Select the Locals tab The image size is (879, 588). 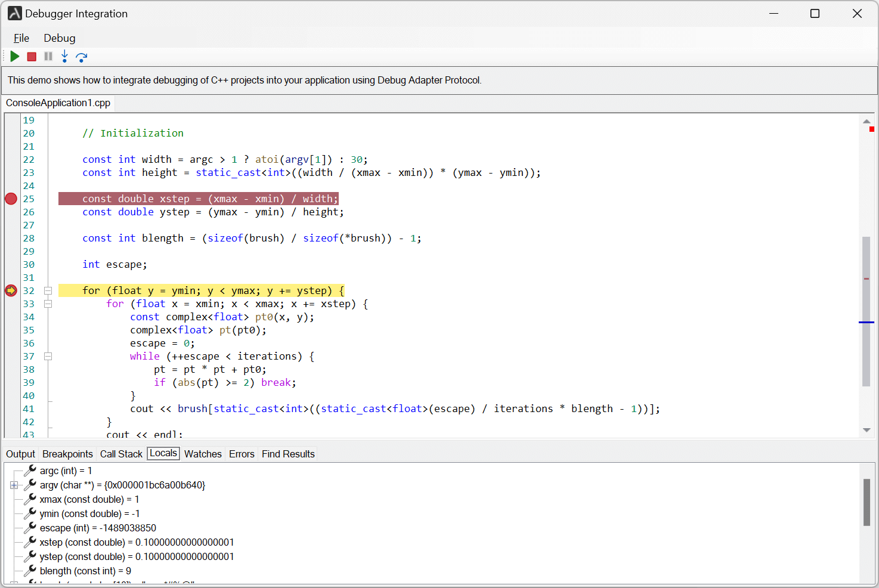click(x=163, y=453)
